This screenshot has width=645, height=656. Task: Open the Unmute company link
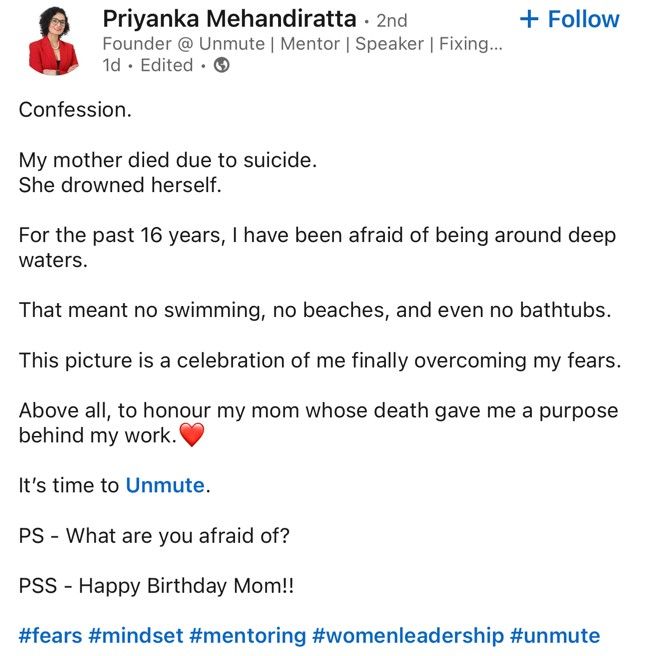[x=165, y=485]
